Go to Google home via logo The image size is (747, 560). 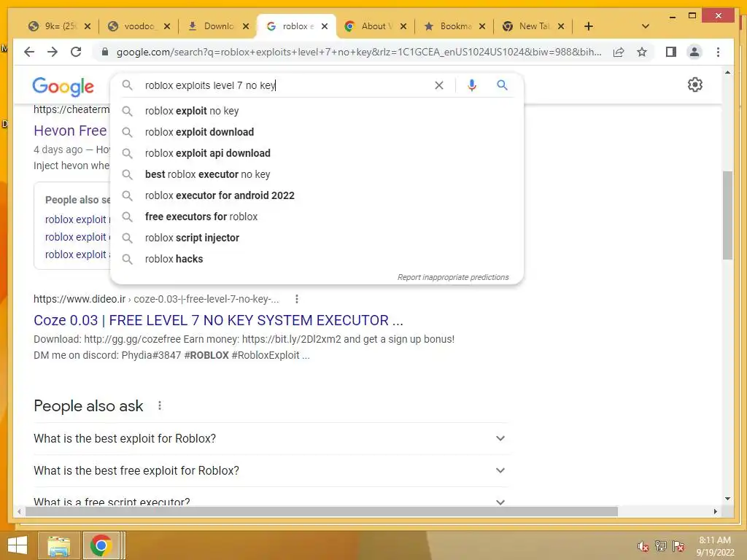pyautogui.click(x=63, y=87)
